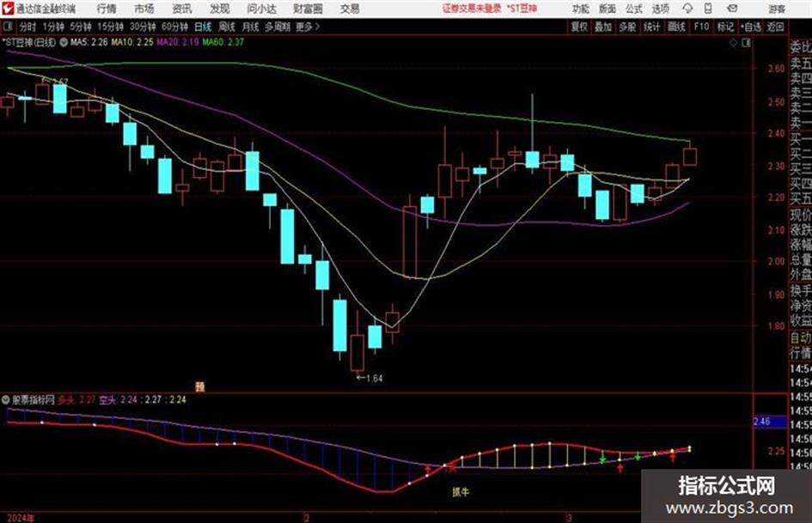812x523 pixels.
Task: Click the first green sell arrow in indicator panel
Action: click(x=603, y=459)
